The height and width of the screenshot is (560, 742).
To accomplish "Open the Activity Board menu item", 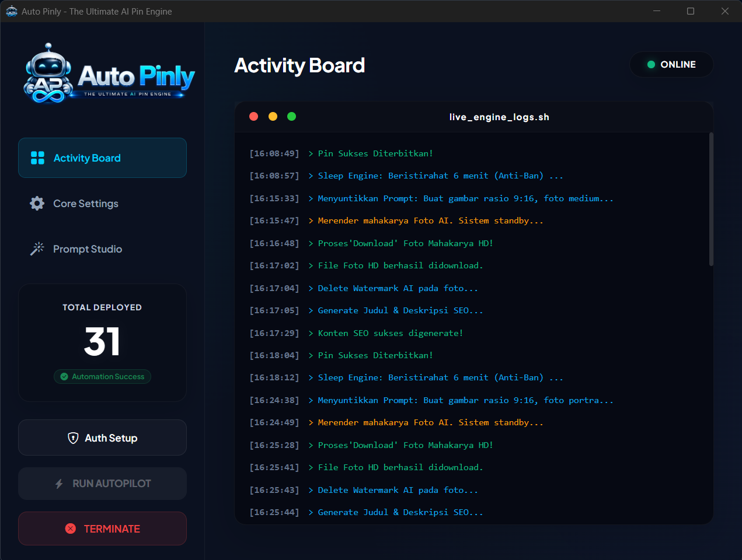I will [x=102, y=158].
